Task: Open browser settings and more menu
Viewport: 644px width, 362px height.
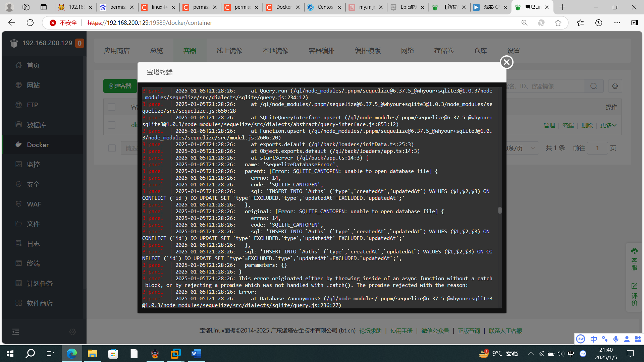Action: click(617, 22)
